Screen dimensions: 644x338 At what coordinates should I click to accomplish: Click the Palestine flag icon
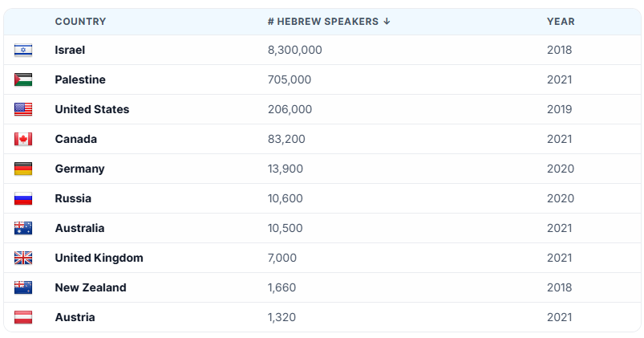click(23, 79)
